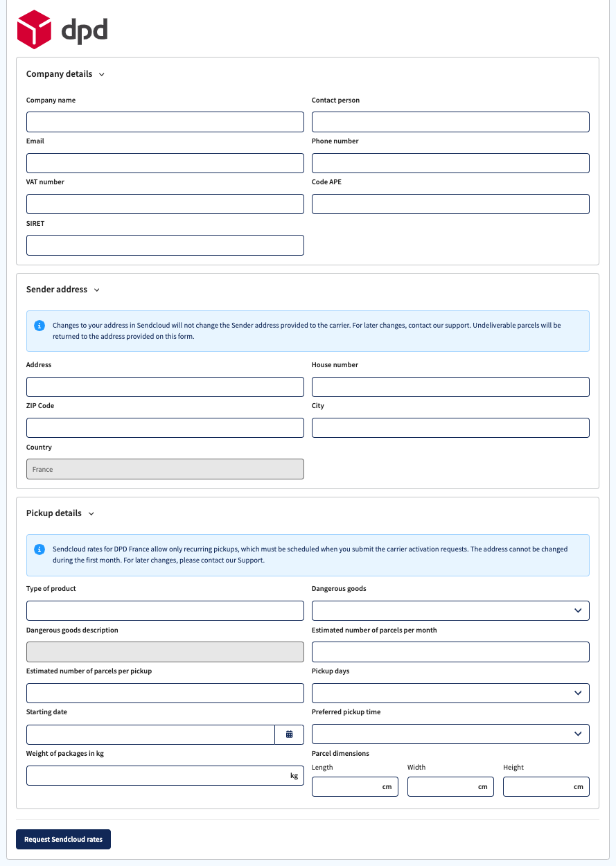
Task: Open the Dangerous goods dropdown
Action: [x=450, y=610]
